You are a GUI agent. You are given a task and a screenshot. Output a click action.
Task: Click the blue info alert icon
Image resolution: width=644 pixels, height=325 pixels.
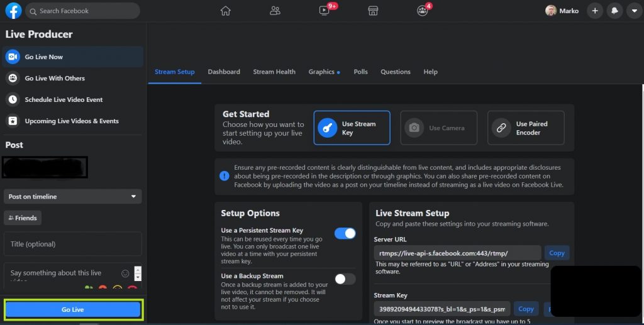coord(225,176)
